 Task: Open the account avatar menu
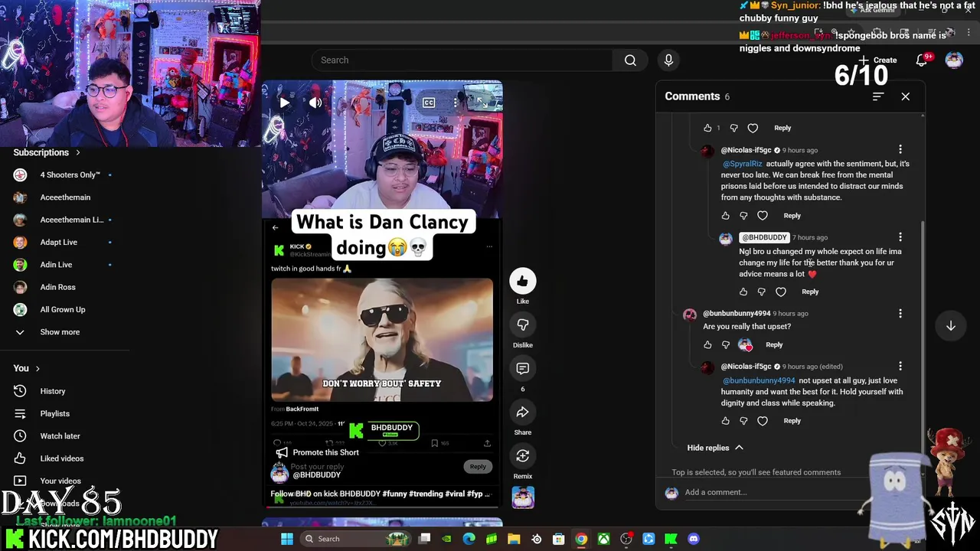coord(954,60)
